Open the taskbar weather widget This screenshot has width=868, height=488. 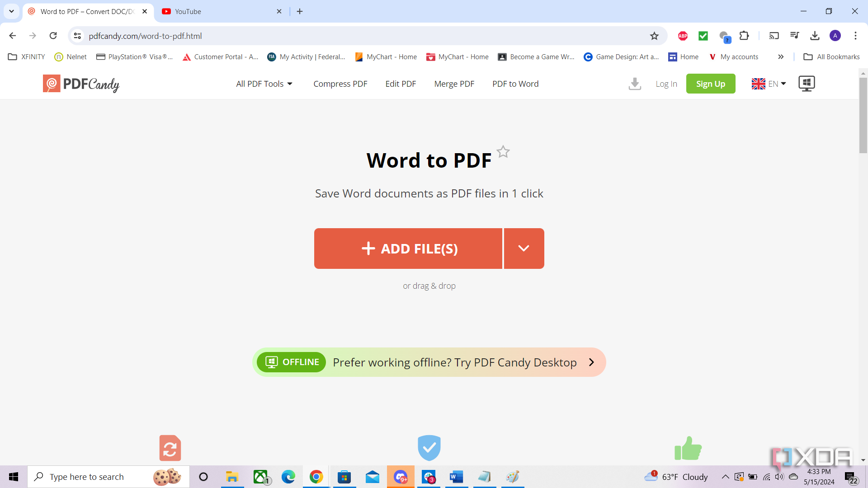click(x=676, y=477)
